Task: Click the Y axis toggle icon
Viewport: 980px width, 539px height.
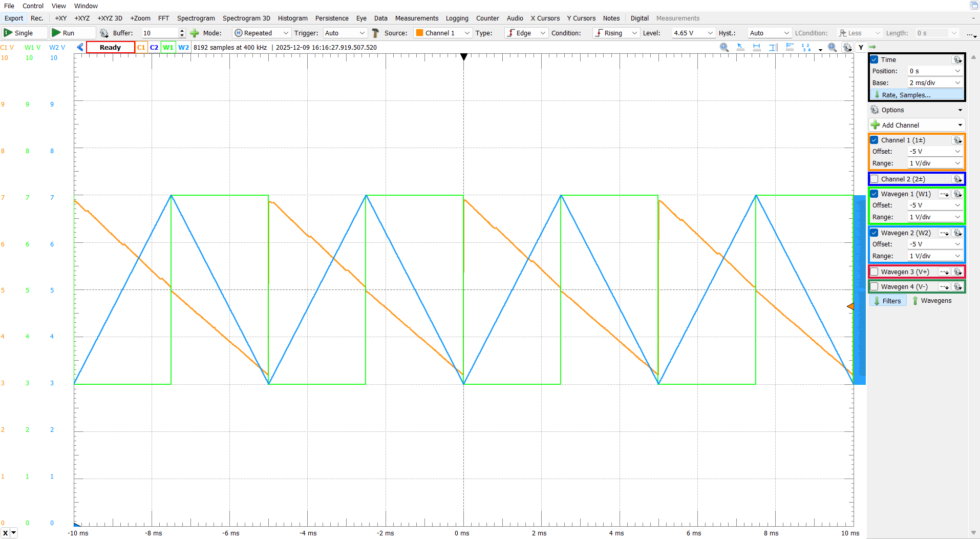Action: [861, 48]
